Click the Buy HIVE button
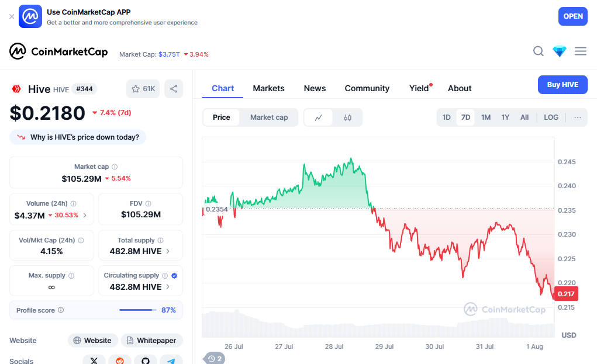The width and height of the screenshot is (597, 364). [563, 85]
